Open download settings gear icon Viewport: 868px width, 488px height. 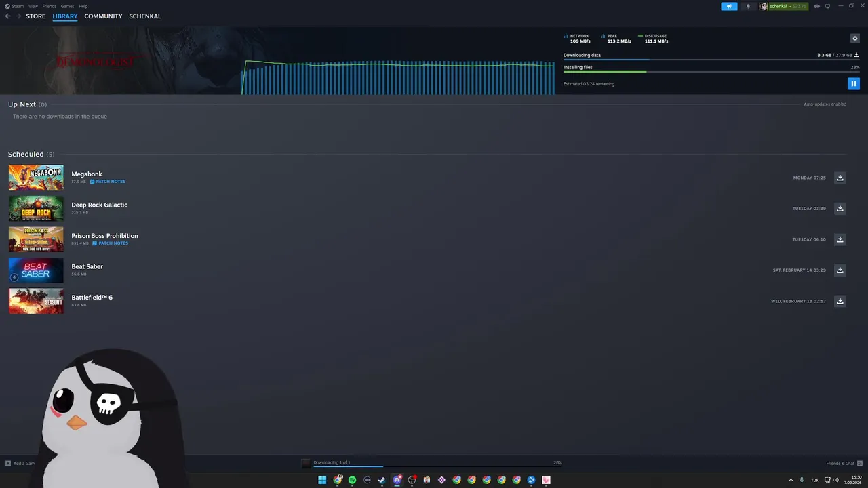tap(855, 38)
